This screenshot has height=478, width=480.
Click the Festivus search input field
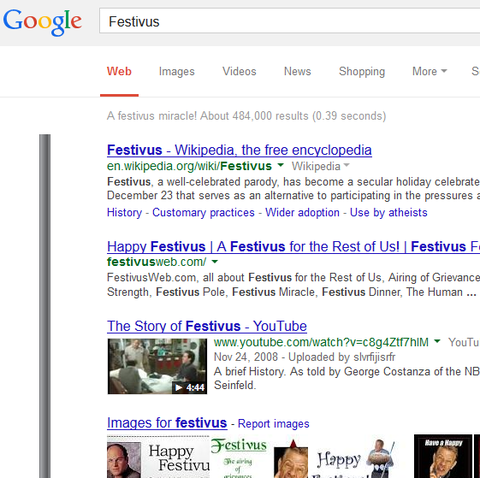pyautogui.click(x=289, y=21)
